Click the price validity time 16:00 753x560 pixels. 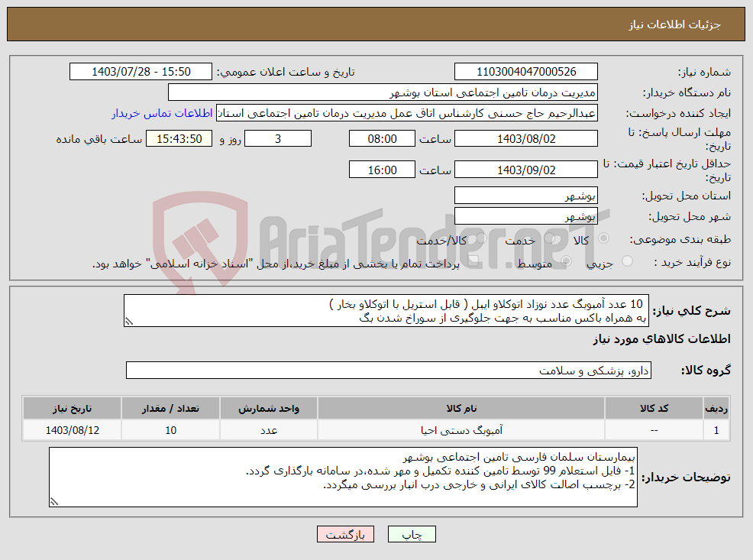point(382,170)
